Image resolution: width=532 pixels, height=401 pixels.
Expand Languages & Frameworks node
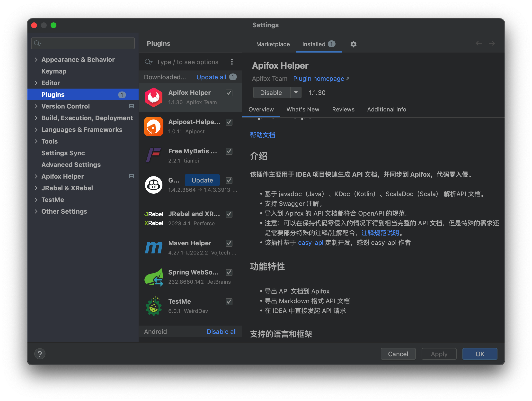[x=36, y=130]
